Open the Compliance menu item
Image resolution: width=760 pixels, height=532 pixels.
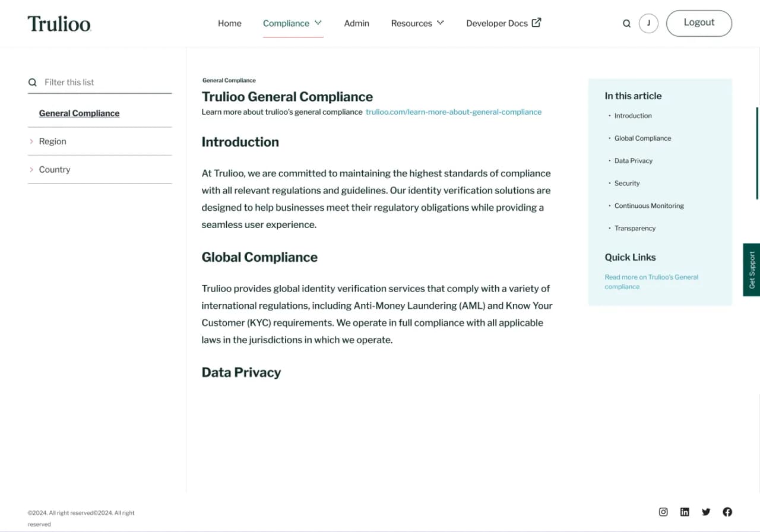point(286,23)
